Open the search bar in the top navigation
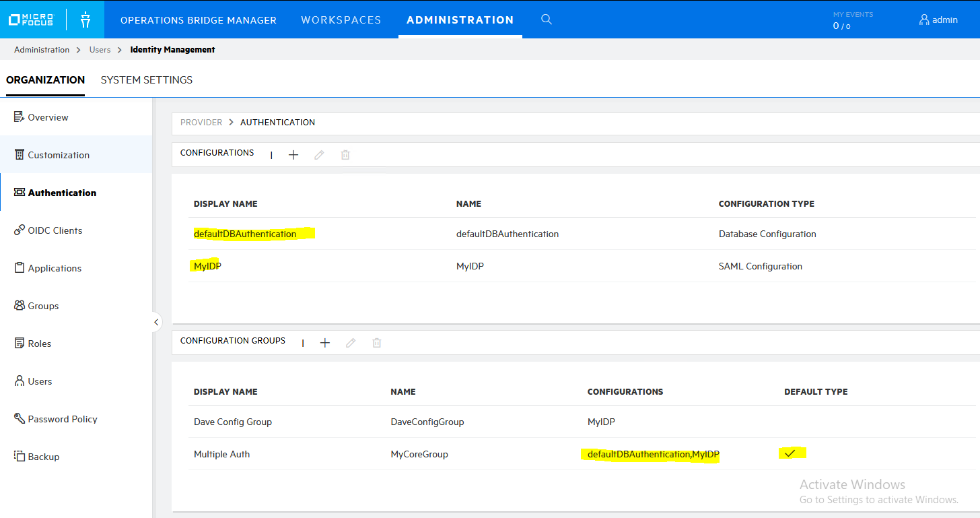 [x=546, y=20]
